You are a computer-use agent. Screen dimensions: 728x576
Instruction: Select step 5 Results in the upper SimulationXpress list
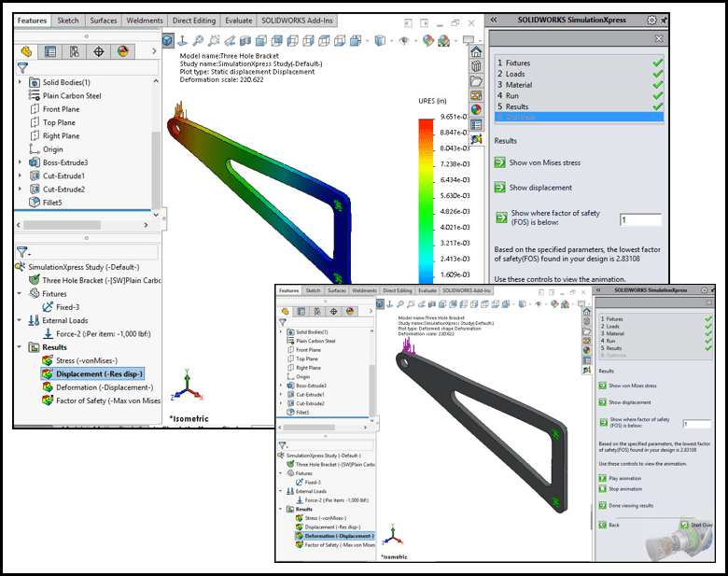click(x=580, y=106)
